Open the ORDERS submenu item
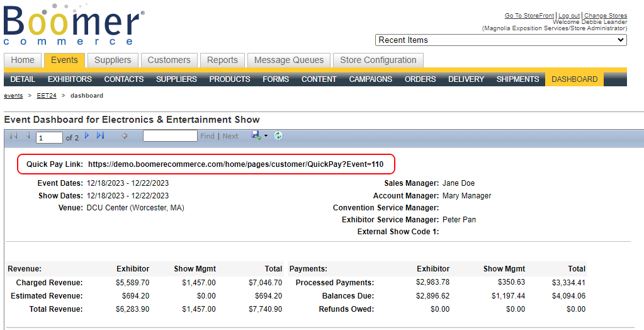 point(420,79)
